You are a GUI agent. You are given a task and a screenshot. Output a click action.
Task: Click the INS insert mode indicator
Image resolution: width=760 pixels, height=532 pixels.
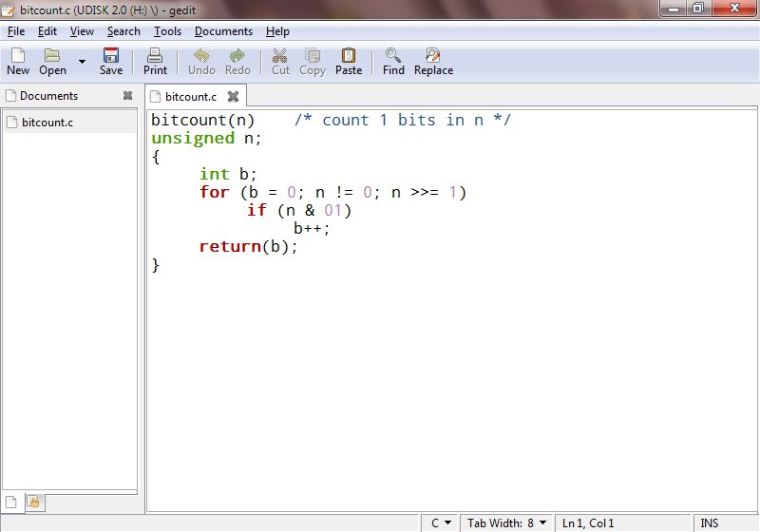click(709, 523)
